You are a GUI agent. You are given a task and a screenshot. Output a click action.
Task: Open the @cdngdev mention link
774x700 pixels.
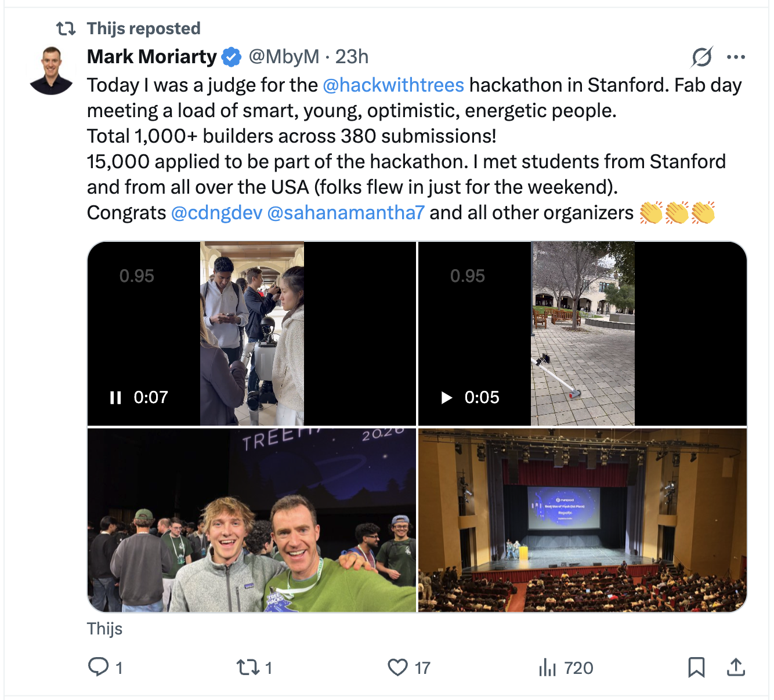(216, 213)
